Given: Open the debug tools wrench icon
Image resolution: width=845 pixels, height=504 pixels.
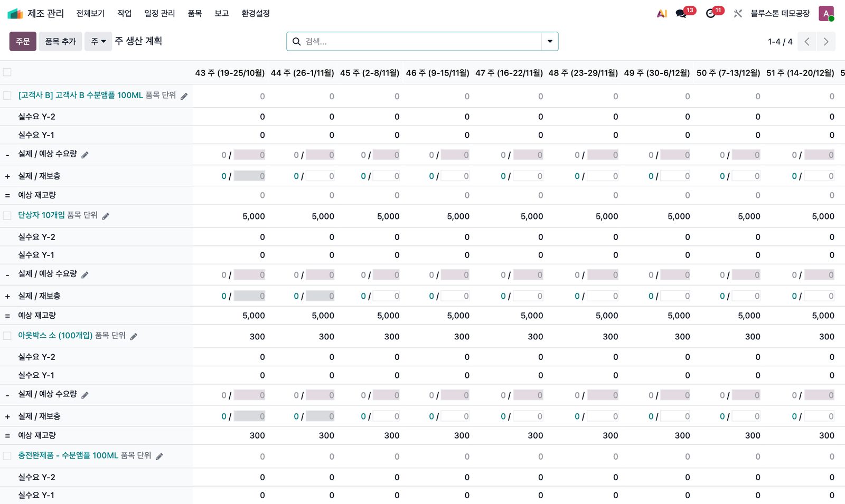Looking at the screenshot, I should pos(738,13).
